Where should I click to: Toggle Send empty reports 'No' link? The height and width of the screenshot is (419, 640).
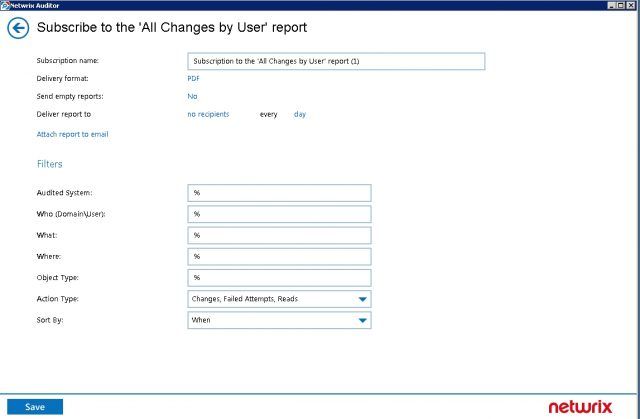192,96
